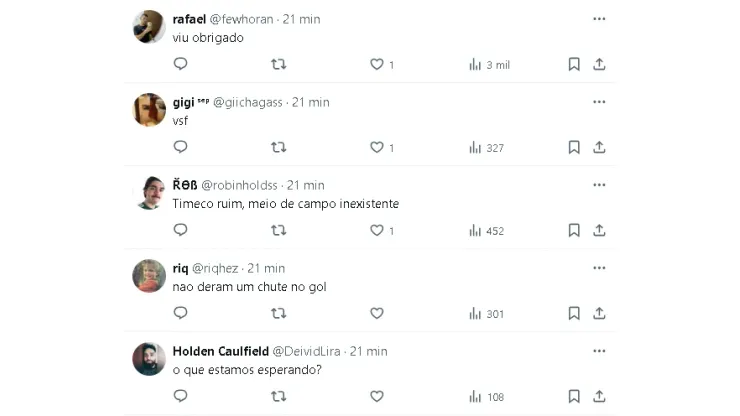
Task: Open @fewhoran profile link
Action: 242,19
